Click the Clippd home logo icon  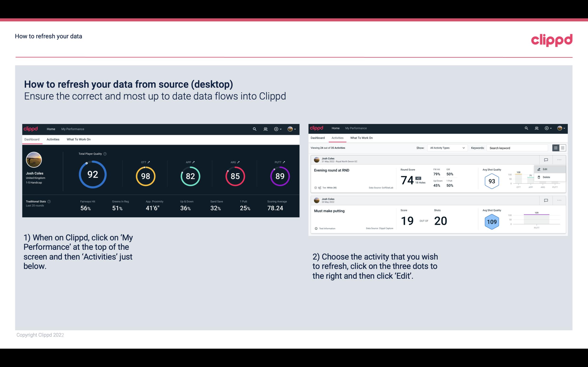pyautogui.click(x=31, y=128)
